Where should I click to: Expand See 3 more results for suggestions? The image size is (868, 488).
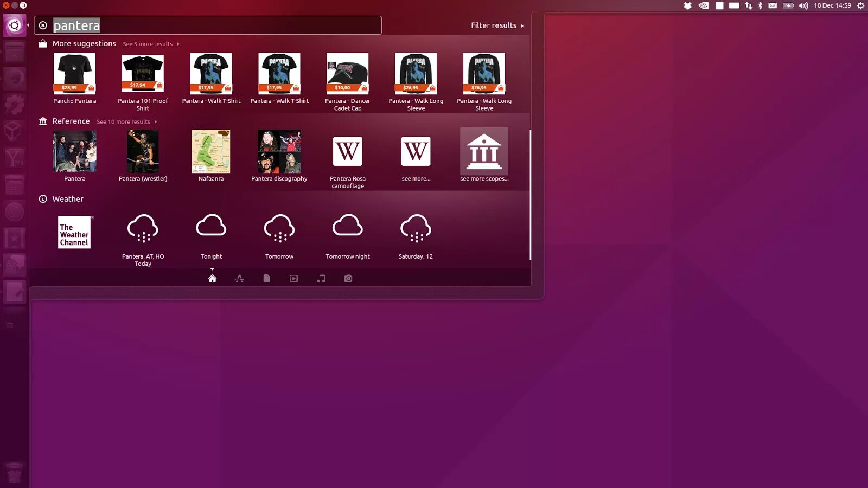tap(151, 44)
